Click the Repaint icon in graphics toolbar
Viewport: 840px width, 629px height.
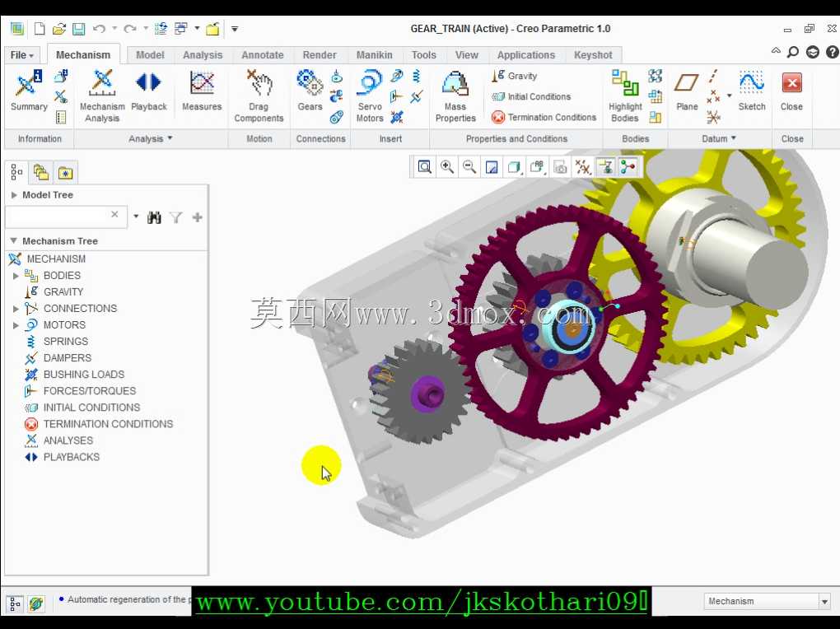[x=492, y=167]
